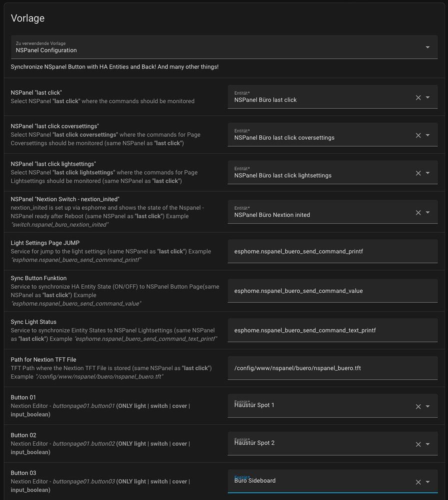Screen dimensions: 448x500
Task: Clear the NSPanel Büro last click entity
Action: [418, 97]
